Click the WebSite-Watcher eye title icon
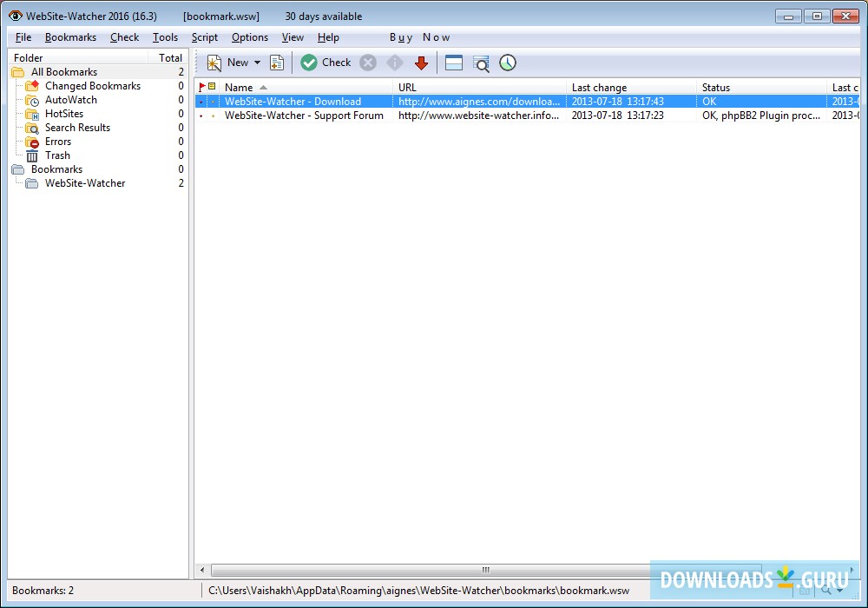Viewport: 868px width, 608px height. tap(15, 16)
